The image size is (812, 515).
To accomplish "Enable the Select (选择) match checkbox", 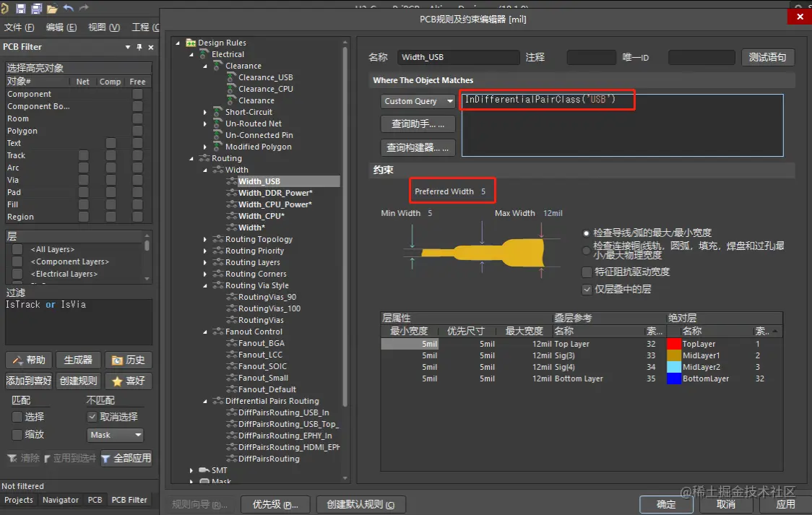I will point(17,417).
